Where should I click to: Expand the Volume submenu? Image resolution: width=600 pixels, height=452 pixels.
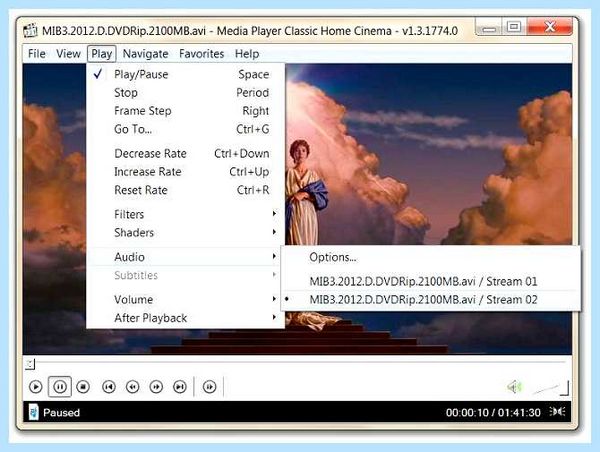186,300
